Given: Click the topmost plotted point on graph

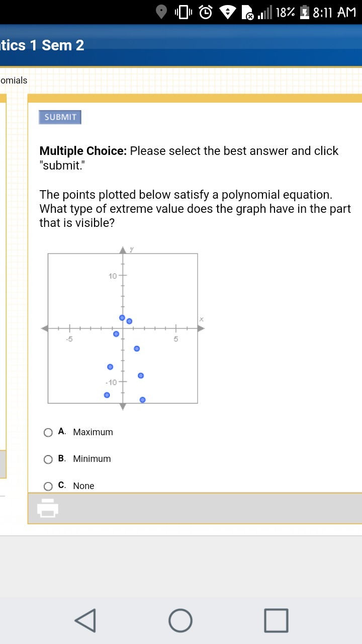Looking at the screenshot, I should [122, 317].
